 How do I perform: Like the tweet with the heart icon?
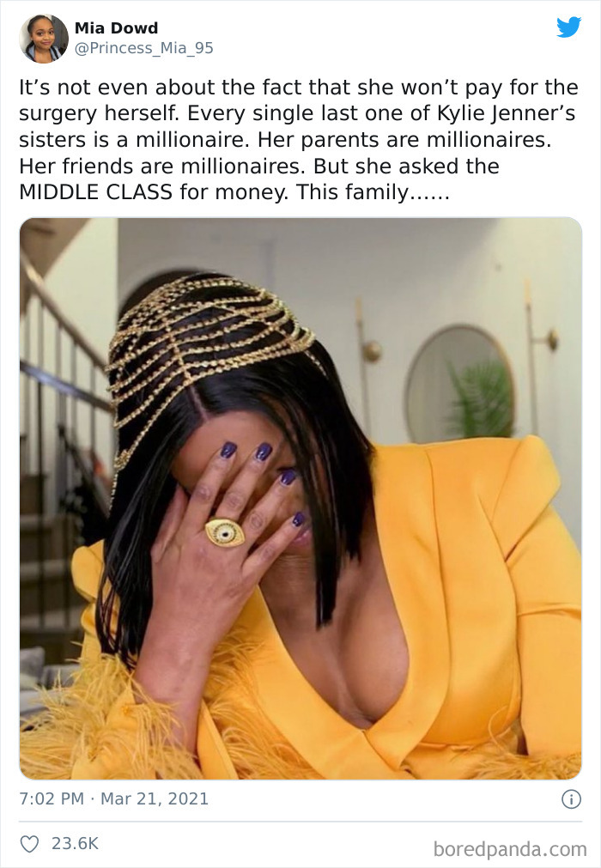click(x=29, y=844)
